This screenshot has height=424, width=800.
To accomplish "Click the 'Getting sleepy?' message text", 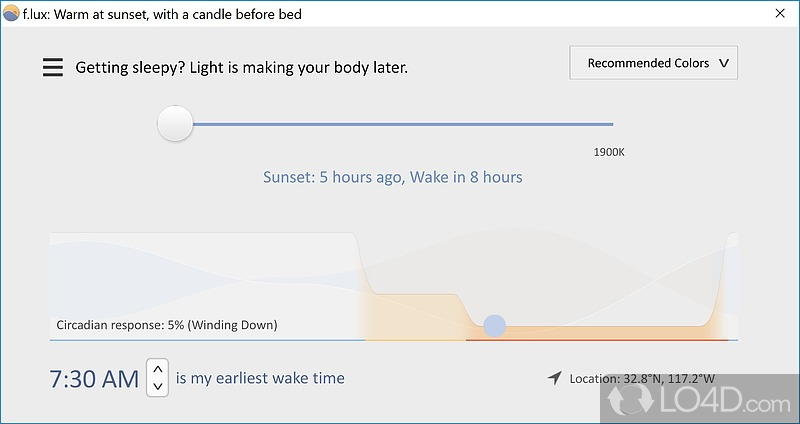I will click(241, 68).
